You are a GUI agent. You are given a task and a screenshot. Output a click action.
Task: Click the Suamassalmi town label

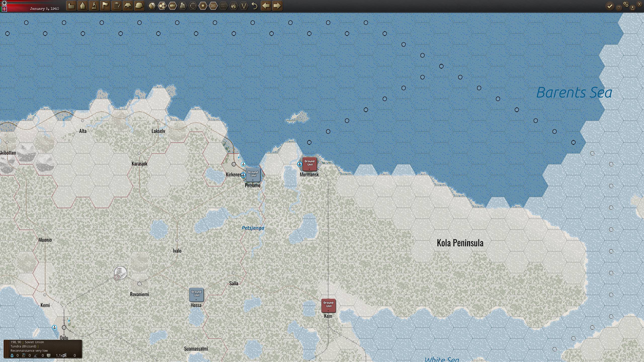[196, 349]
